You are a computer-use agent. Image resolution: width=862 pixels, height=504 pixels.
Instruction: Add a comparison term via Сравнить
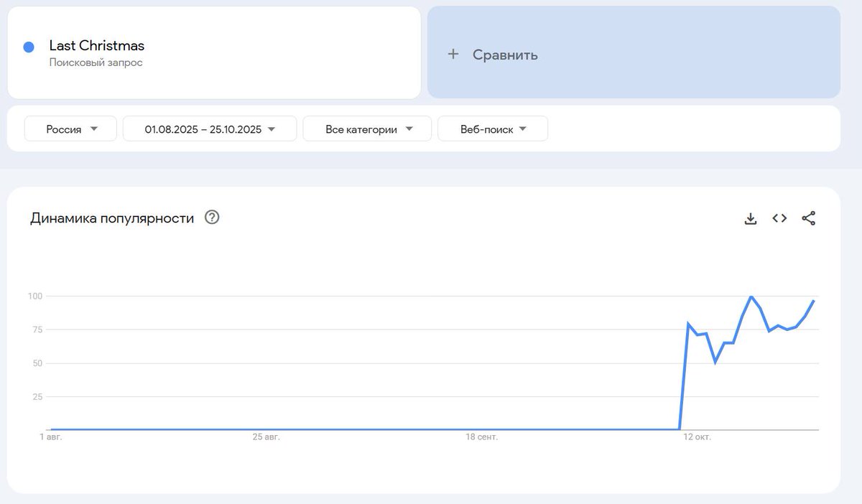pos(634,52)
